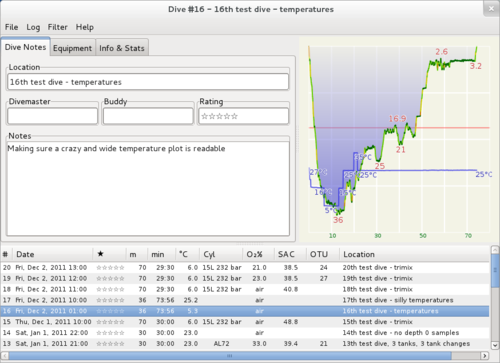Sort dives by the °C column header
The image size is (500, 363).
coord(187,254)
